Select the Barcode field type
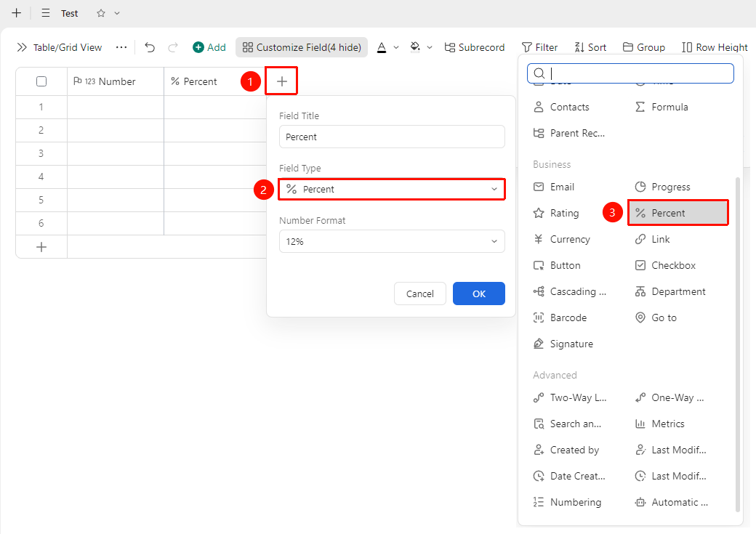 [x=560, y=317]
